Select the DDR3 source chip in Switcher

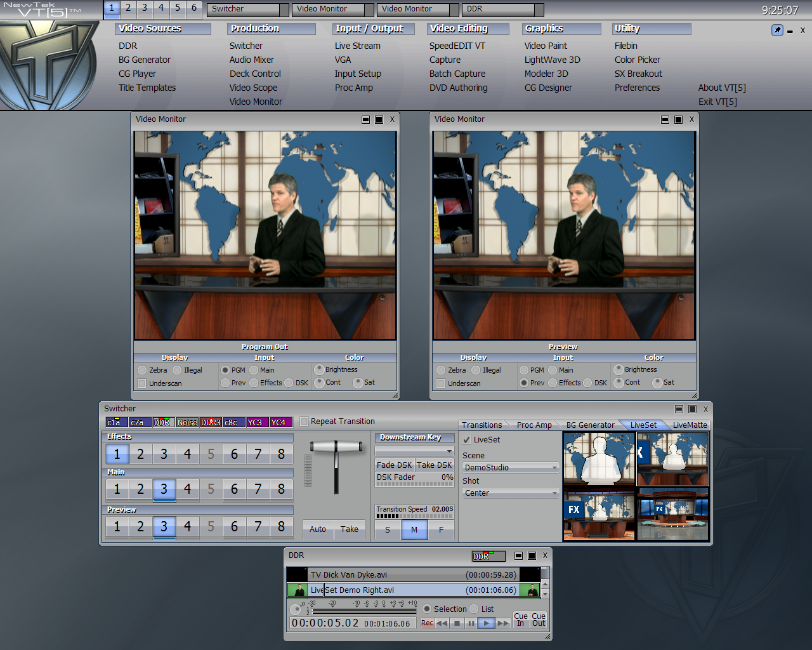pos(211,422)
